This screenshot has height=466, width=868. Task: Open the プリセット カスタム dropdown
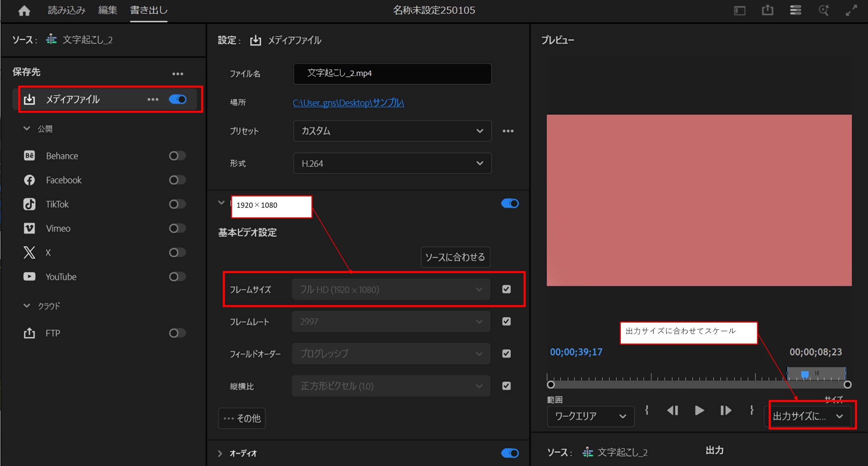click(392, 131)
